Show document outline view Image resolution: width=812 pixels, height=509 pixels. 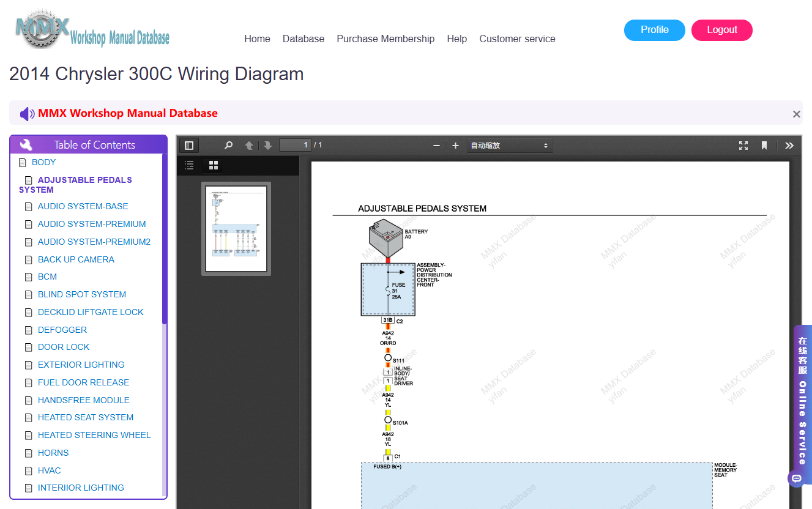coord(190,165)
